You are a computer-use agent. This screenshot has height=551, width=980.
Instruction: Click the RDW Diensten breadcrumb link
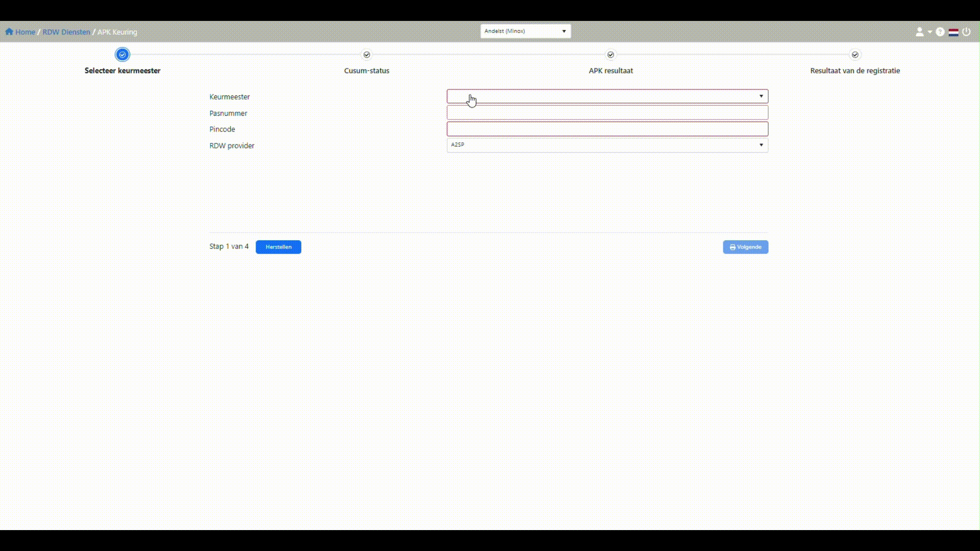pyautogui.click(x=66, y=32)
